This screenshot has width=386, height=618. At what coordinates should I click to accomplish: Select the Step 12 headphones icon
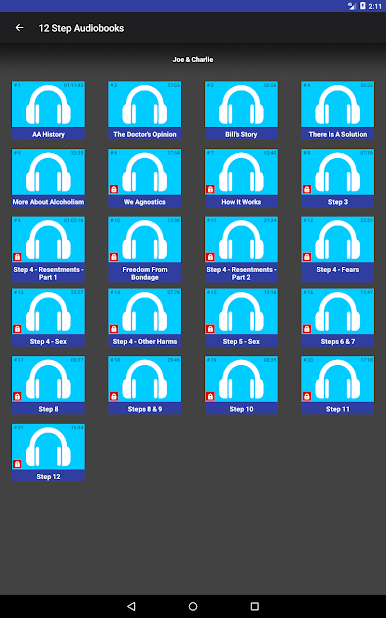coord(48,447)
